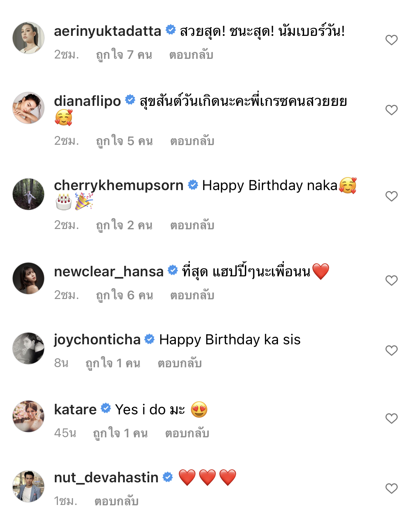Show the 6 likes on newclear_hansa's comment
The image size is (420, 530).
pos(124,295)
